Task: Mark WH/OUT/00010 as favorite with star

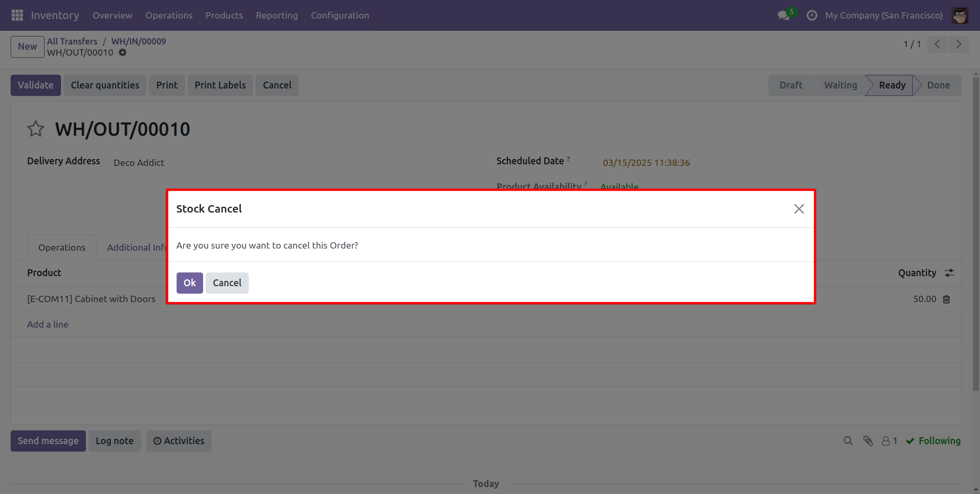Action: tap(36, 129)
